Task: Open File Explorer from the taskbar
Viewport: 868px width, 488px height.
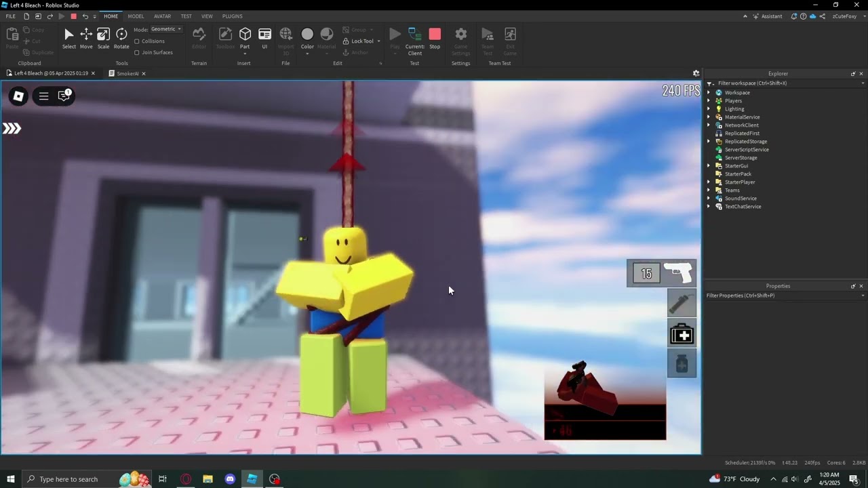Action: point(208,479)
